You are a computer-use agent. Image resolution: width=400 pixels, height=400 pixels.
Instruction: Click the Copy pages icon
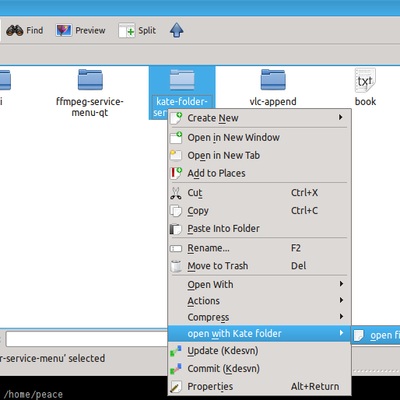(176, 211)
